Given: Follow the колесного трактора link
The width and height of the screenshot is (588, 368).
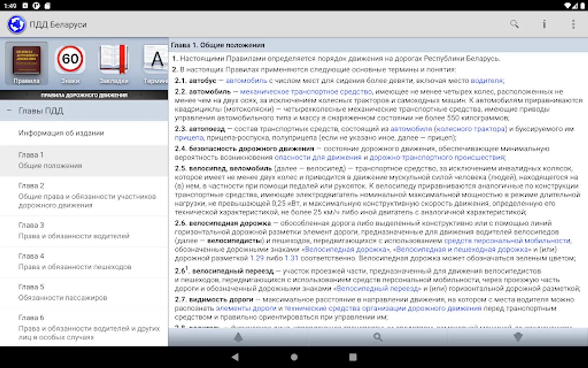Looking at the screenshot, I should (471, 129).
